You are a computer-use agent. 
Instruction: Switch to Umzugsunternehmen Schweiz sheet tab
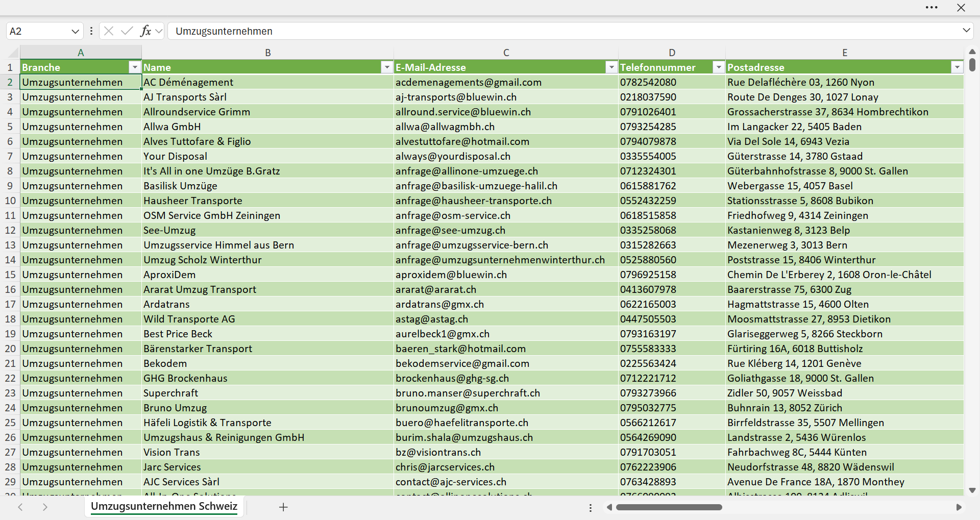164,506
